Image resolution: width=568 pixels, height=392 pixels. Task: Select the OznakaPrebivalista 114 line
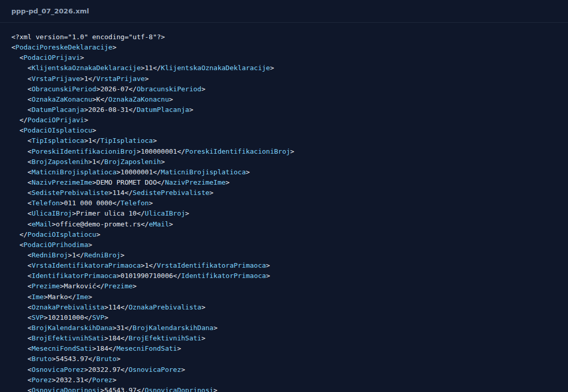pos(116,307)
